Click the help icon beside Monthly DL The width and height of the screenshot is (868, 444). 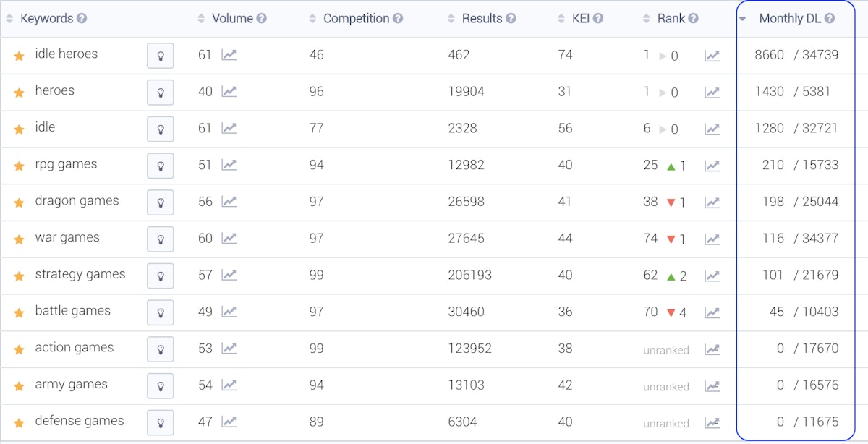(x=830, y=19)
